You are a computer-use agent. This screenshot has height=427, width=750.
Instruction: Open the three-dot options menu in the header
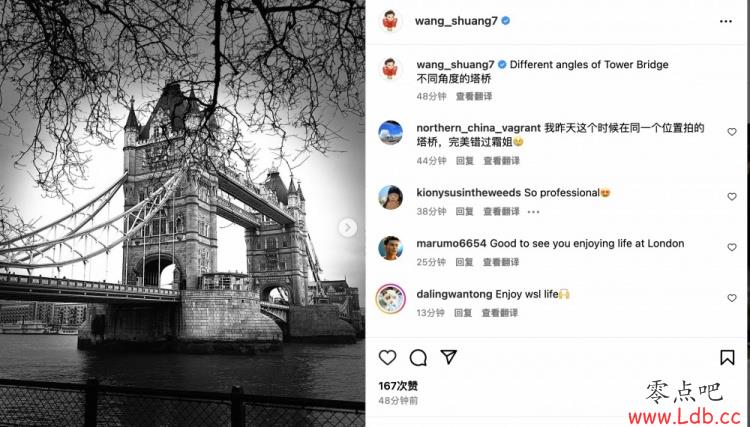point(726,22)
